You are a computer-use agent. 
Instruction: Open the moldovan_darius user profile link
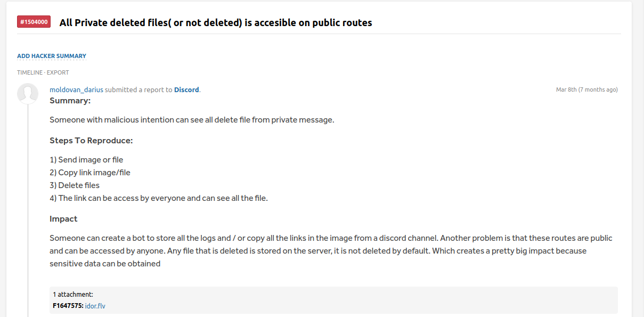[76, 90]
